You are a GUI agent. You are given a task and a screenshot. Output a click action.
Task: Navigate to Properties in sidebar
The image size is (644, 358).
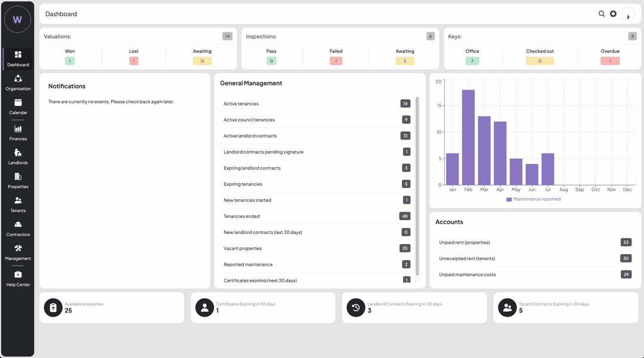18,180
